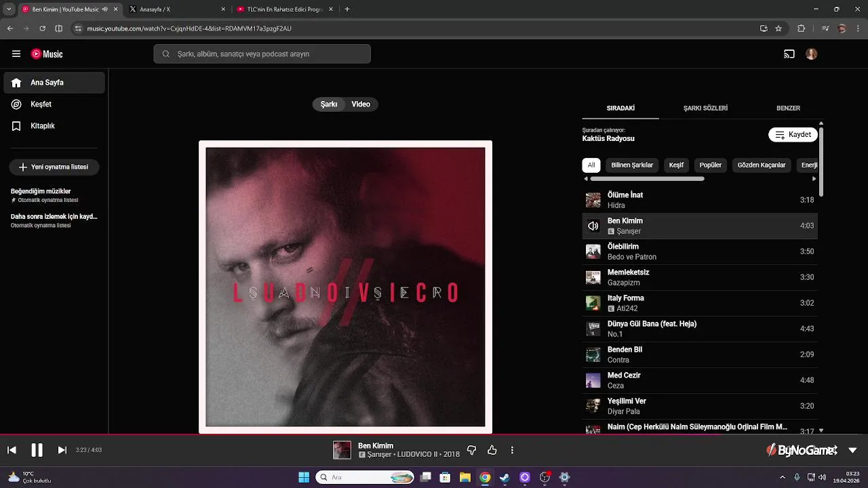Select the ŞARKI SÖZLERİ tab
The height and width of the screenshot is (488, 868).
click(705, 108)
